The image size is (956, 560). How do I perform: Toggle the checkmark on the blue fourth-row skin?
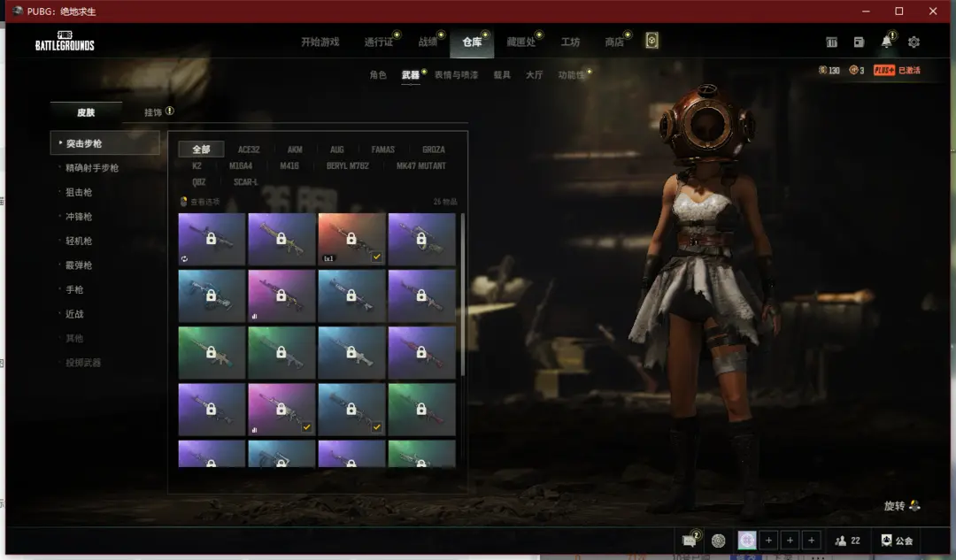tap(377, 427)
